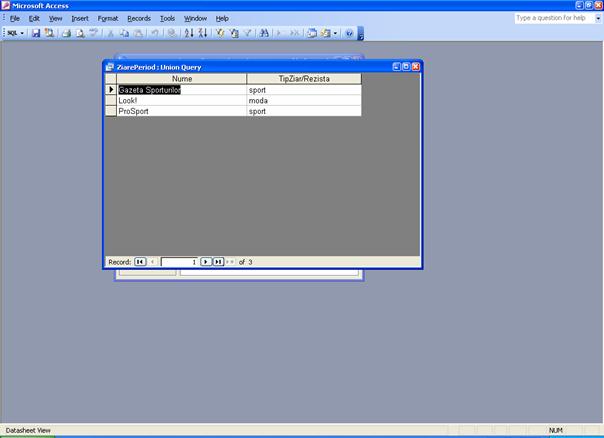This screenshot has width=604, height=438.
Task: Open the Tools menu
Action: point(167,18)
